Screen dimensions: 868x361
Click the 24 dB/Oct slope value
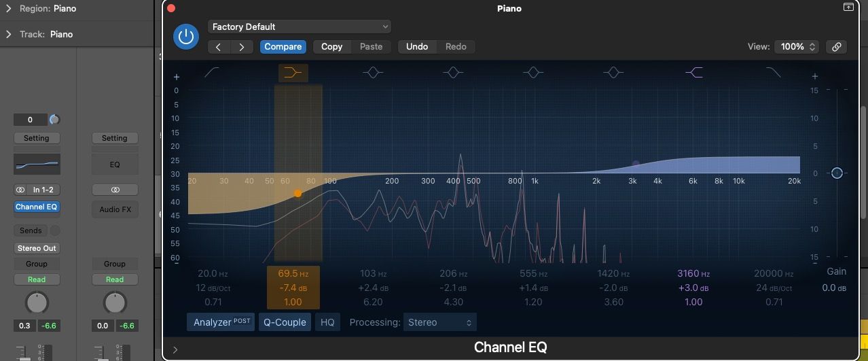tap(774, 288)
